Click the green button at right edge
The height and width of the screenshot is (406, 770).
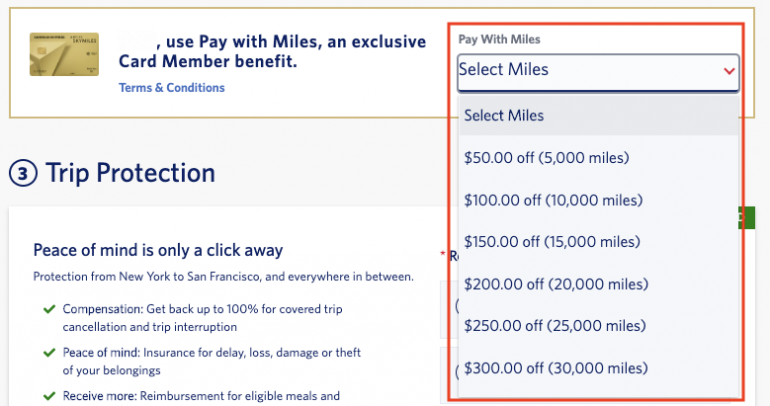click(x=747, y=218)
